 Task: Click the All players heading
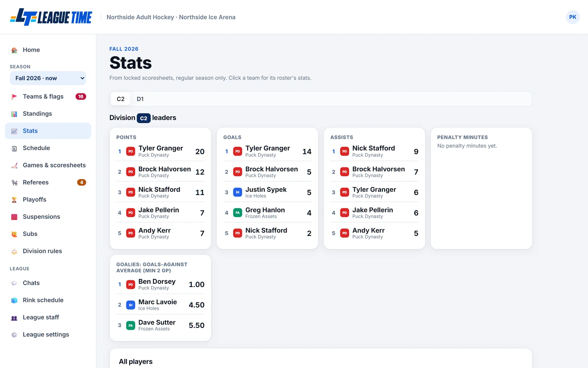tap(136, 362)
